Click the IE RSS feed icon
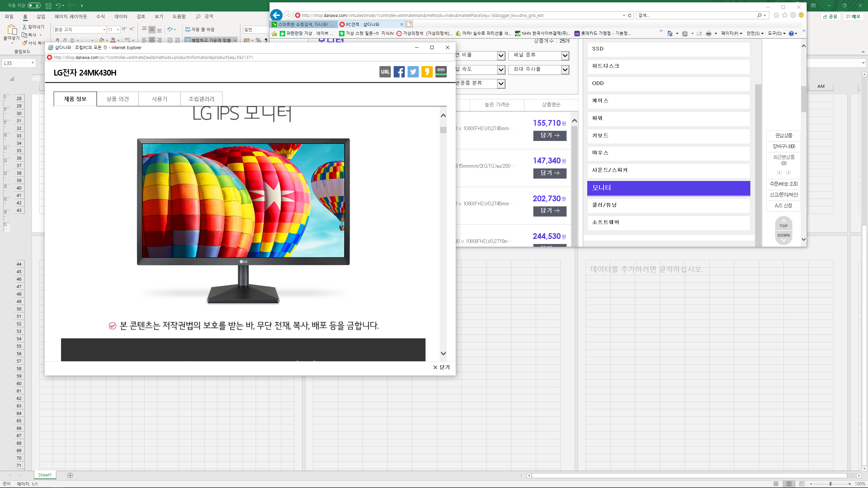The height and width of the screenshot is (488, 868). (685, 33)
